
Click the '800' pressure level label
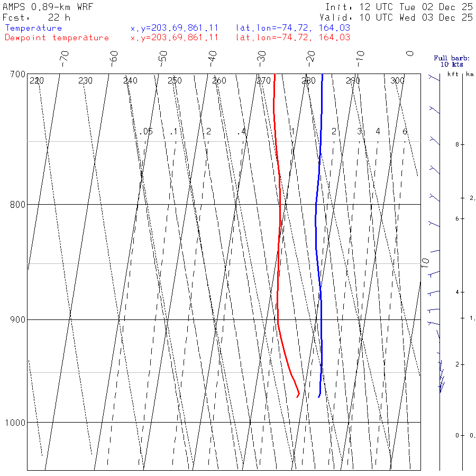tap(17, 205)
